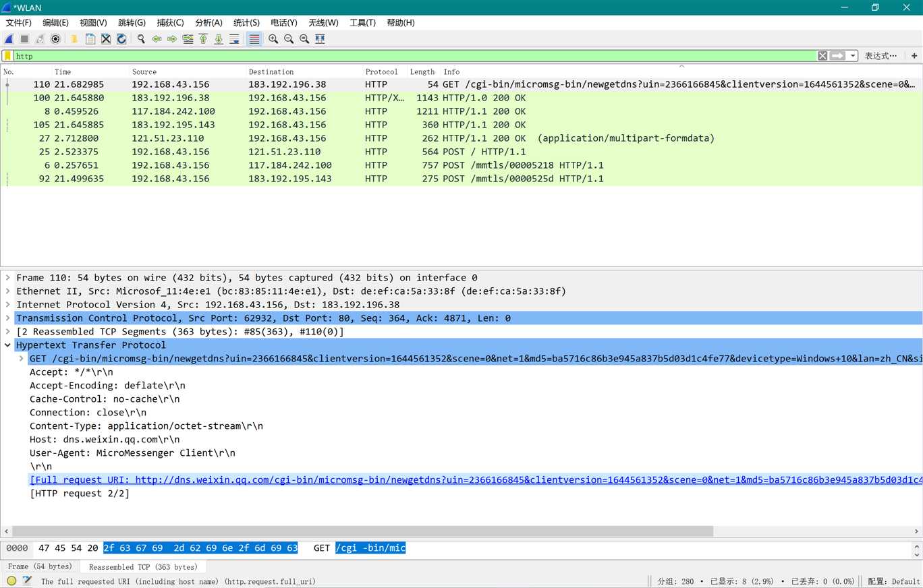The image size is (923, 588).
Task: Clear the display filter with X
Action: [x=822, y=56]
